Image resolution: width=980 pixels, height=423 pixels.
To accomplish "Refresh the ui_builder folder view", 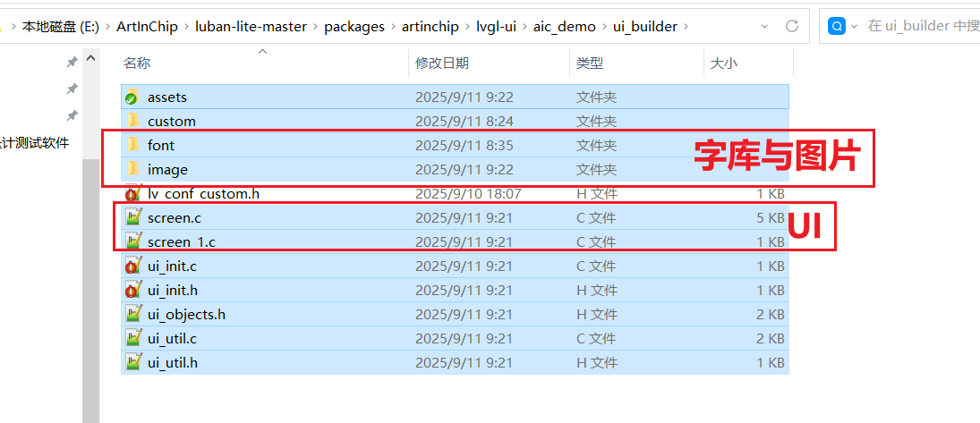I will click(792, 26).
